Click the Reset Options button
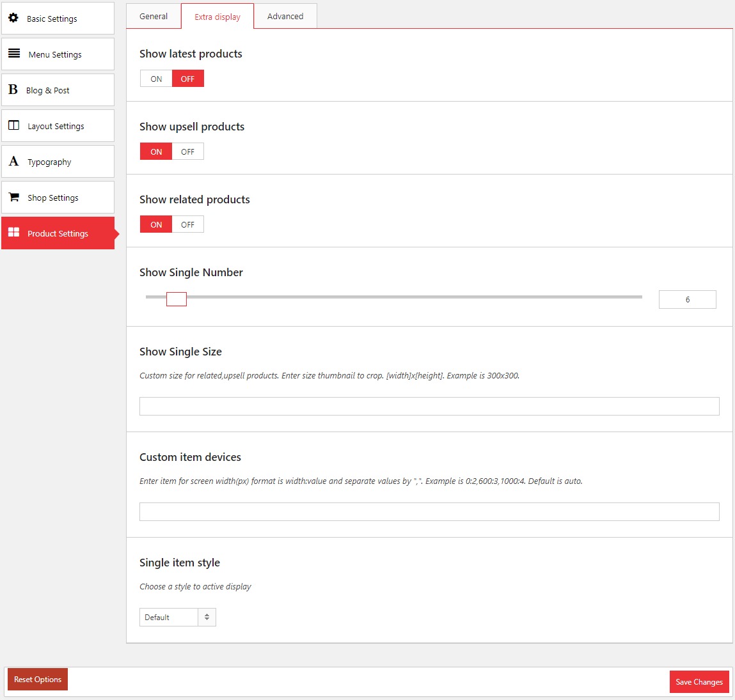Viewport: 735px width, 700px height. (38, 680)
